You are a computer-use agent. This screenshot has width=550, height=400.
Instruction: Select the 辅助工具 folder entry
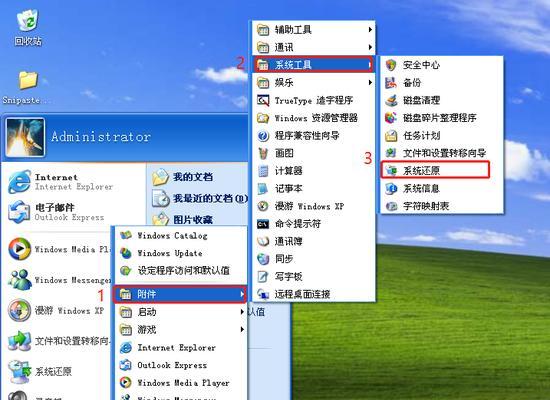click(x=314, y=29)
